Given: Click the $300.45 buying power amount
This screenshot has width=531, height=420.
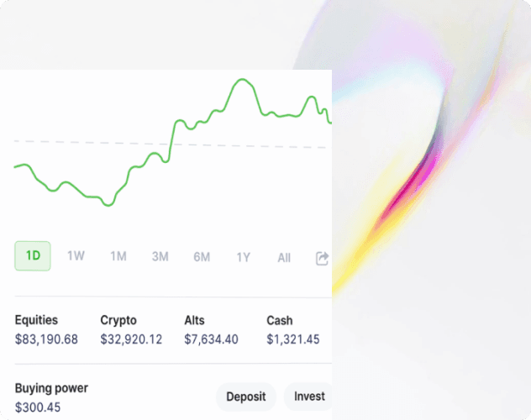Looking at the screenshot, I should coord(38,407).
